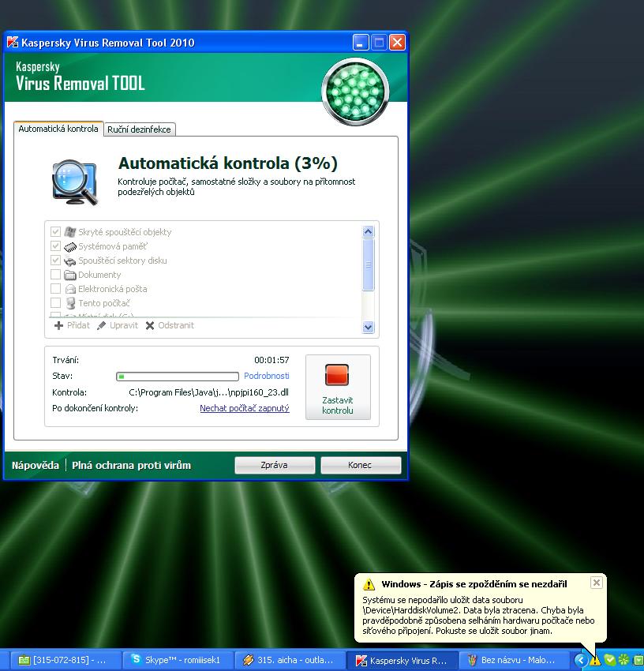Open the Nechat počítač zapnutý dropdown link
This screenshot has width=644, height=671.
[x=244, y=408]
